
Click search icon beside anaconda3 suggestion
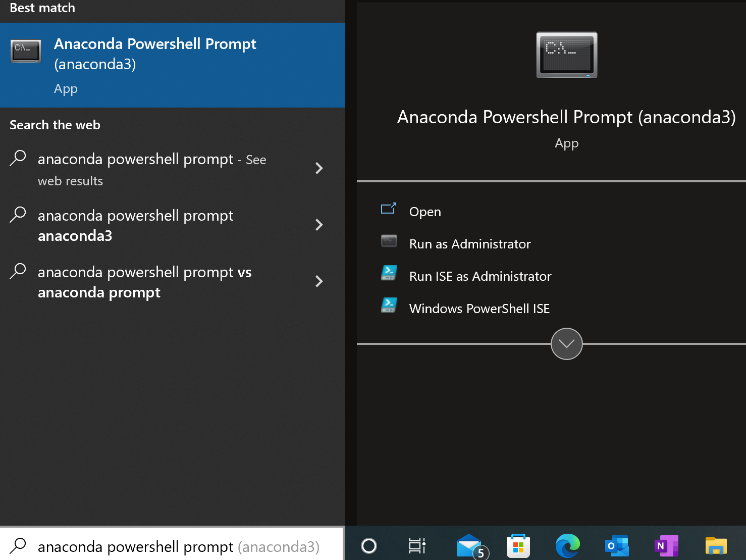pyautogui.click(x=18, y=215)
